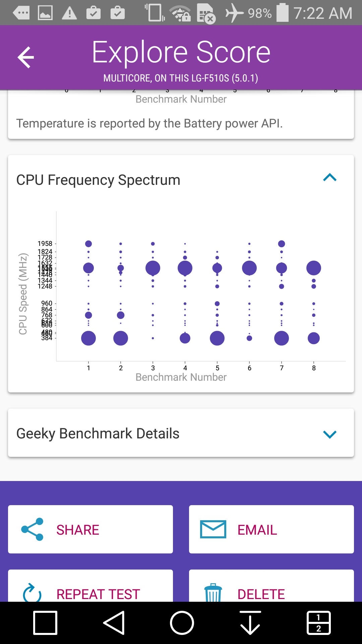362x644 pixels.
Task: Expand the Geeky Benchmark Details section
Action: click(329, 434)
